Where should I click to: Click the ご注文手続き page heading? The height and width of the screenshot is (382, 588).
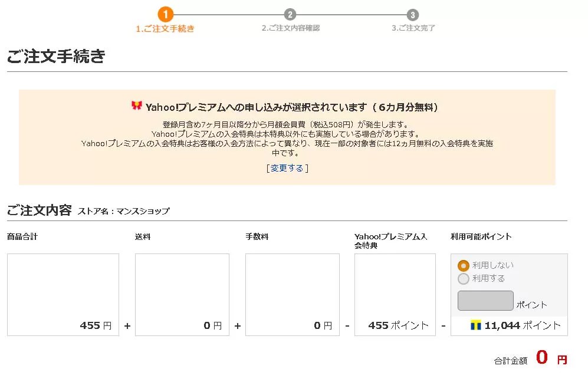[56, 56]
